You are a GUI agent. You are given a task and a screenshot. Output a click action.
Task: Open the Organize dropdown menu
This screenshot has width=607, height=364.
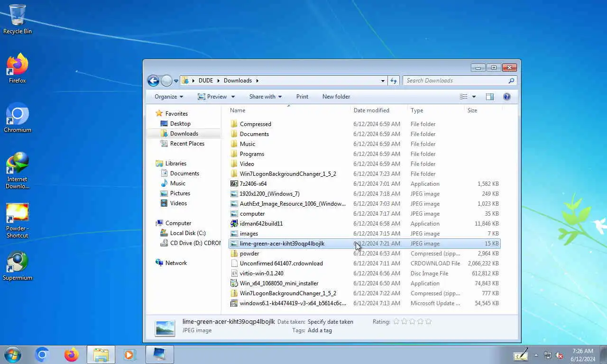point(168,97)
